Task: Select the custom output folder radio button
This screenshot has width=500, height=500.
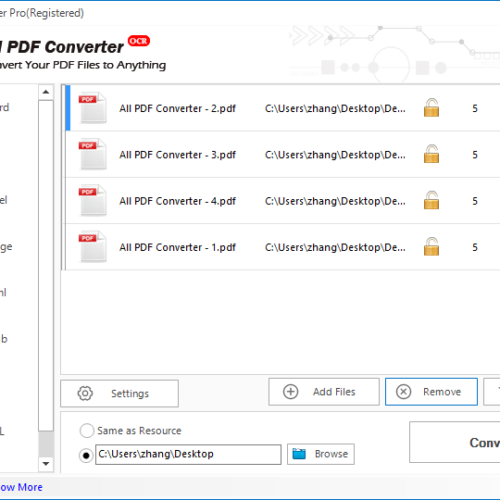Action: [x=86, y=455]
